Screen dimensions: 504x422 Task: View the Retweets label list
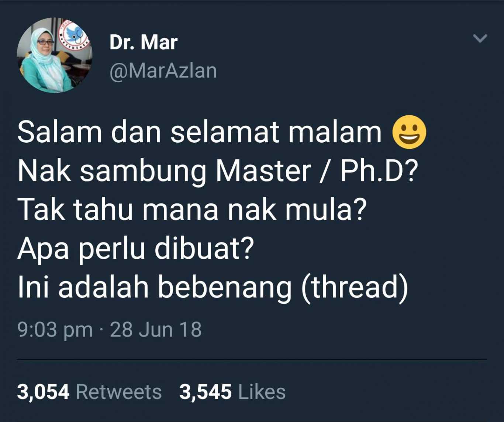click(119, 392)
